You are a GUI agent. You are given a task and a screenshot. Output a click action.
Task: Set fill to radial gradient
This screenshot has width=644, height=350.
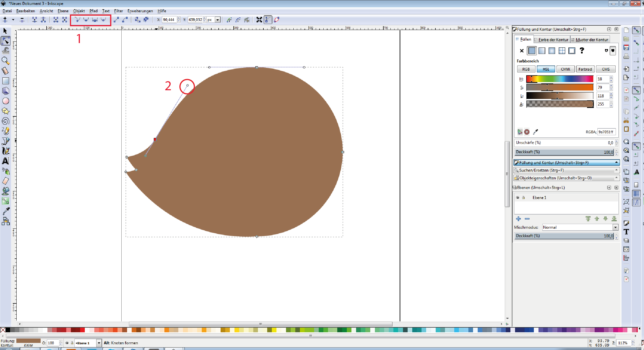[552, 51]
